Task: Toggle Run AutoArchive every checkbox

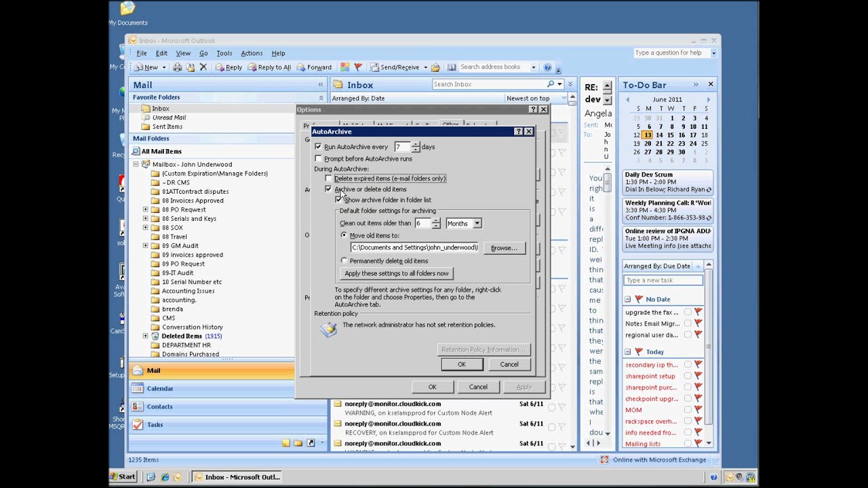Action: pos(318,146)
